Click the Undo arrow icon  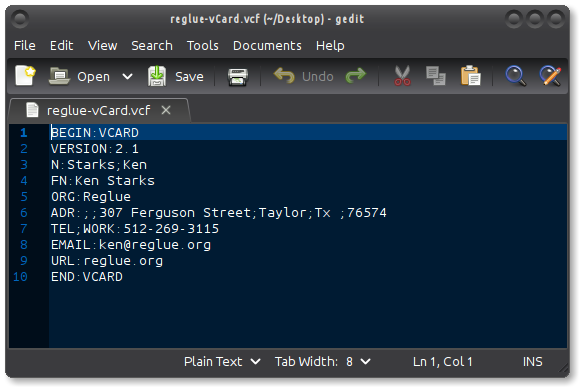(x=284, y=76)
